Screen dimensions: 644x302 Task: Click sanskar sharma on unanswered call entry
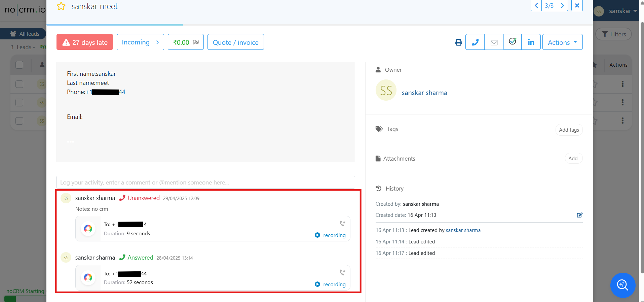click(95, 198)
